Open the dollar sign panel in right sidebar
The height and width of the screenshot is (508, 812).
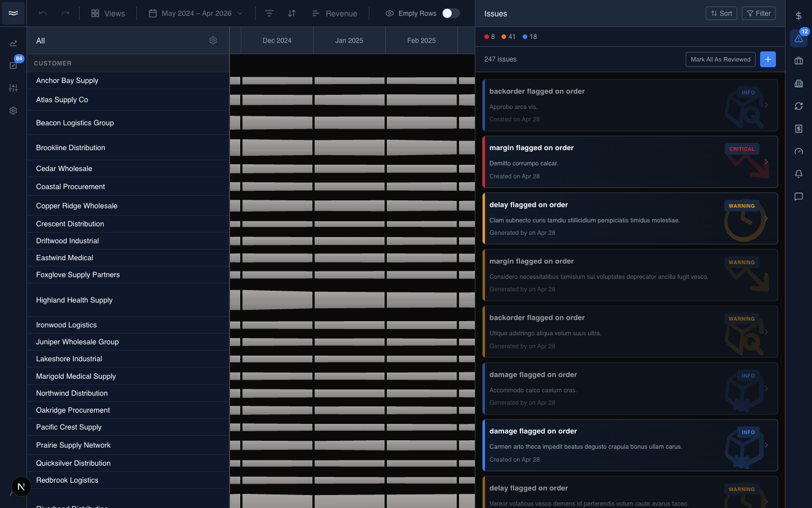click(798, 16)
